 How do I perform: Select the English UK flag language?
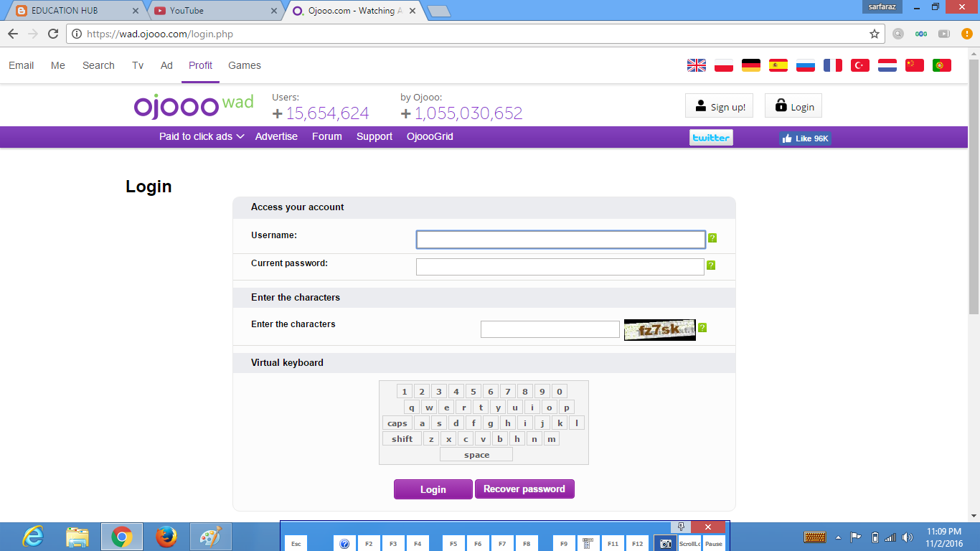click(697, 65)
